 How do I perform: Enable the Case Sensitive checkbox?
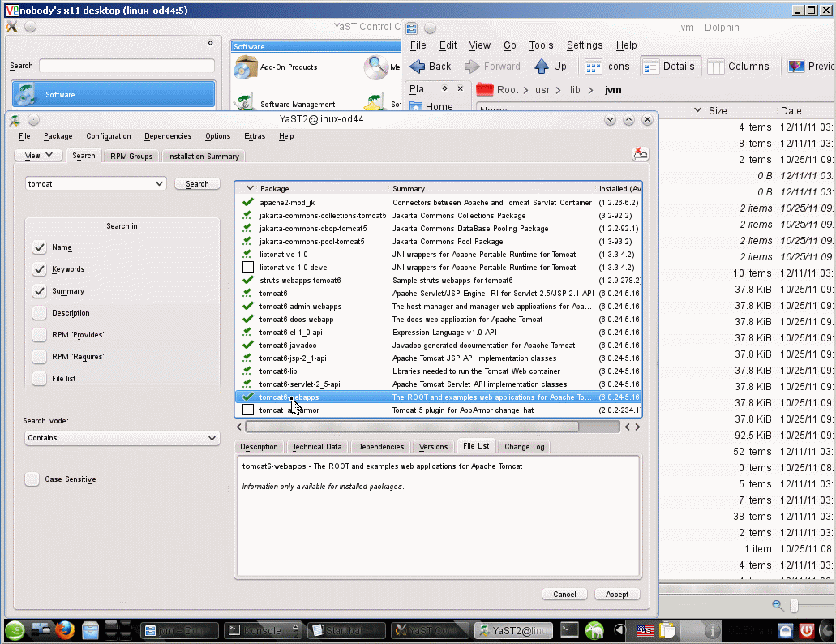coord(32,479)
